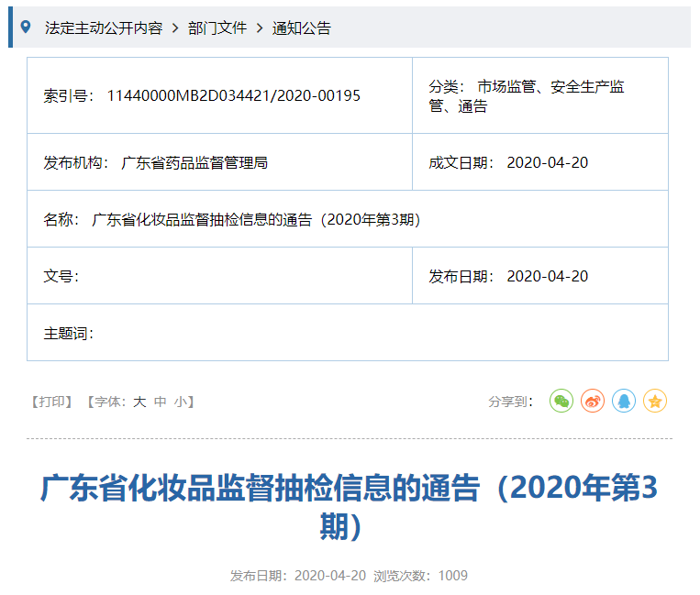Open 法定主动公开内容 breadcrumb link

pos(104,28)
